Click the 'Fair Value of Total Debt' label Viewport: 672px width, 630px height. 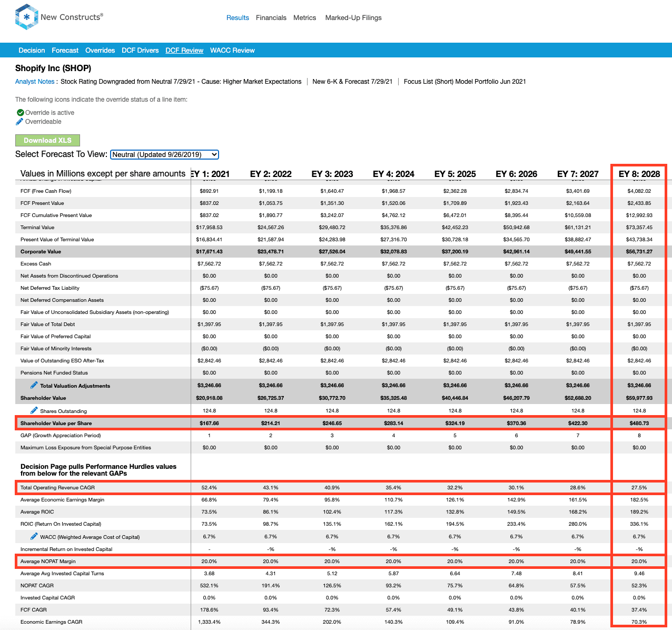pyautogui.click(x=48, y=324)
